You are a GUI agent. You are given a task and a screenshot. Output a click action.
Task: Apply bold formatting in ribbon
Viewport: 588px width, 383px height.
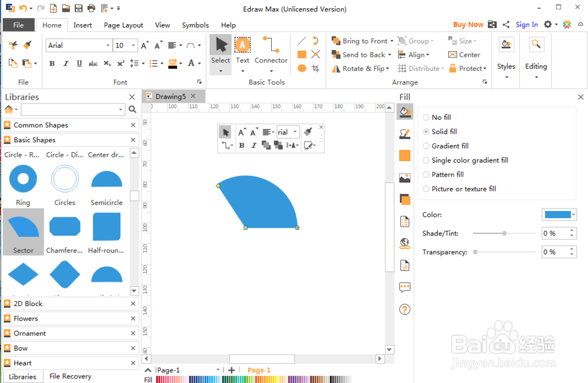[52, 63]
